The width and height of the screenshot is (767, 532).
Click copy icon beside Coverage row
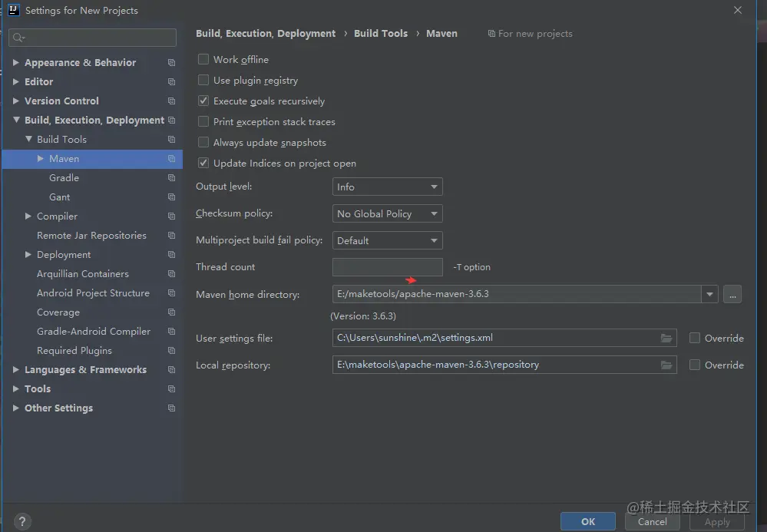pyautogui.click(x=171, y=312)
